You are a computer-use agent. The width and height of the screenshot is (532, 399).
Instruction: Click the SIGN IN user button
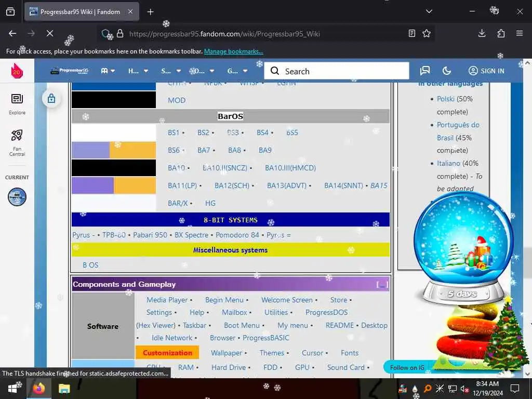(x=486, y=71)
